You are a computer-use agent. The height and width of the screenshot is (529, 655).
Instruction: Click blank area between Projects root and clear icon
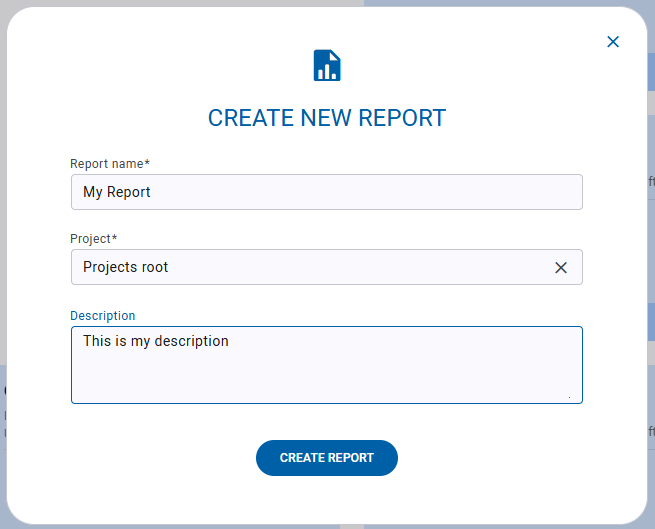(x=360, y=268)
